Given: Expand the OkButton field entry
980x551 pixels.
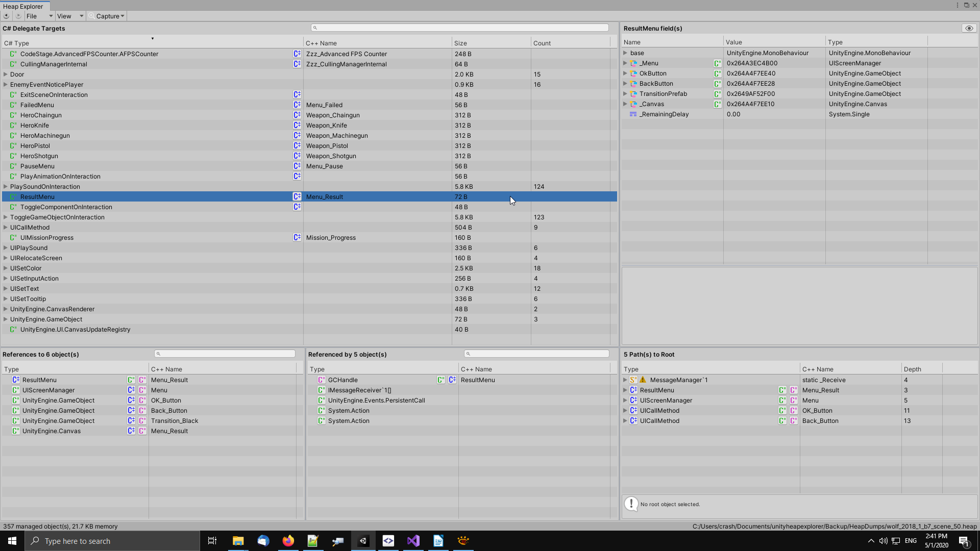Looking at the screenshot, I should pos(625,73).
